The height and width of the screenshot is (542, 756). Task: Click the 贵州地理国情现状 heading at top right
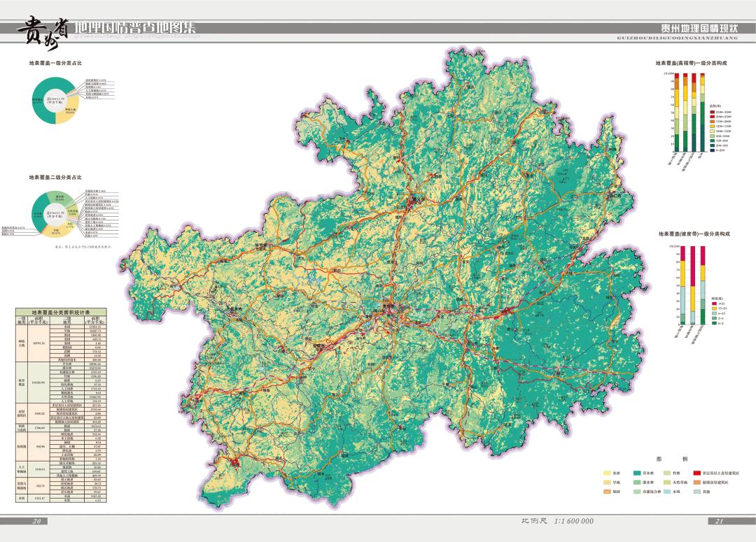pos(700,29)
